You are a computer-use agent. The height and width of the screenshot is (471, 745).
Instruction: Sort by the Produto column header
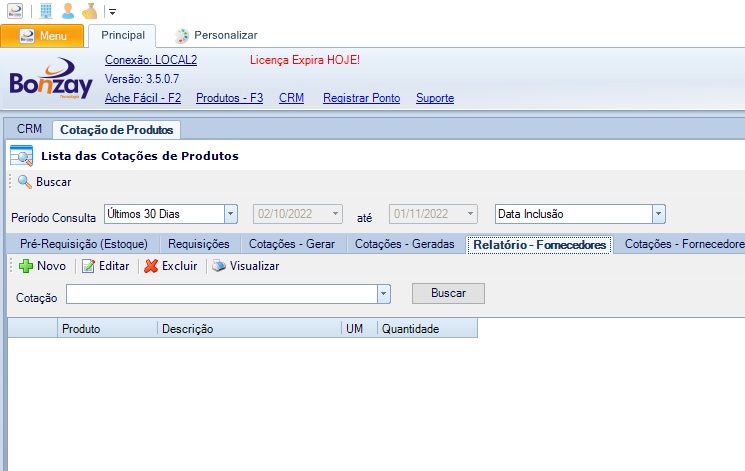click(x=107, y=328)
